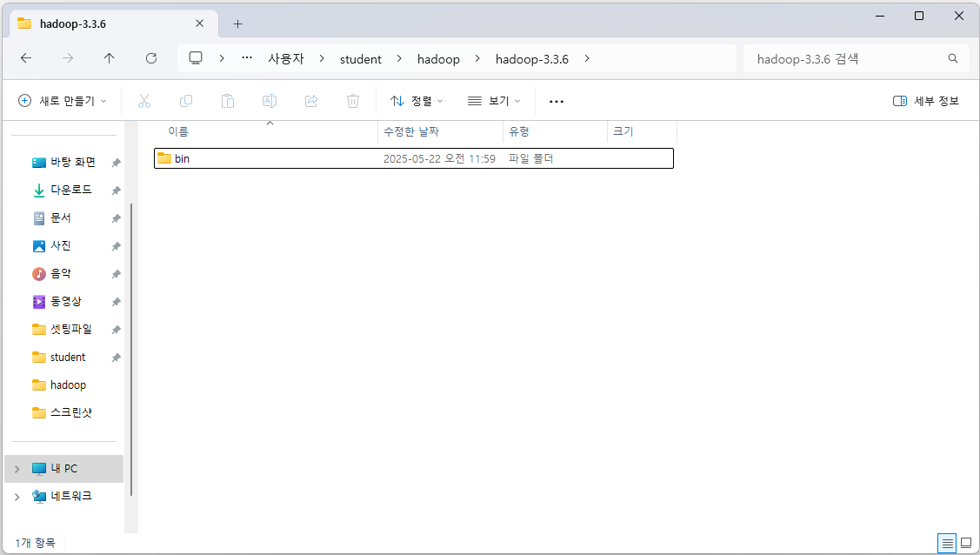
Task: Click the Delete trash can icon
Action: pyautogui.click(x=353, y=101)
